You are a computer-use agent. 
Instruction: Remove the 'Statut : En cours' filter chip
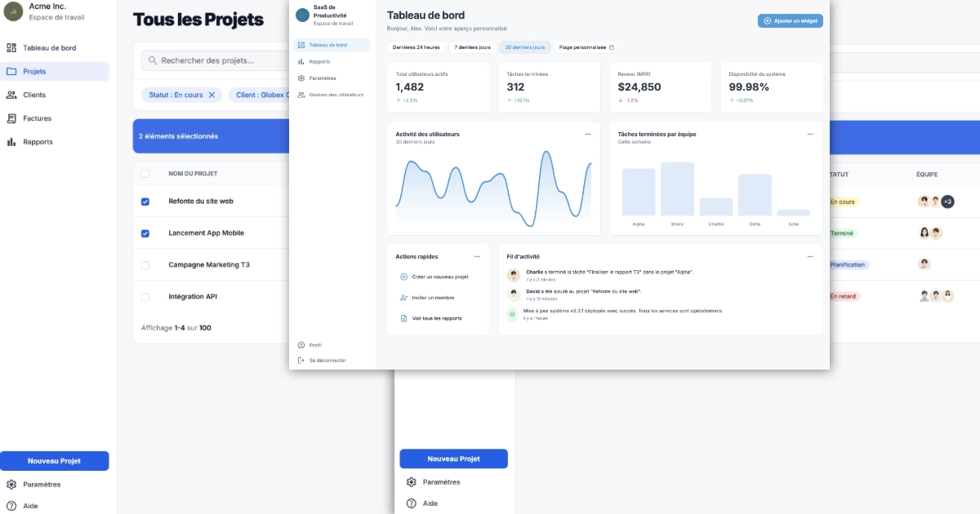[212, 95]
